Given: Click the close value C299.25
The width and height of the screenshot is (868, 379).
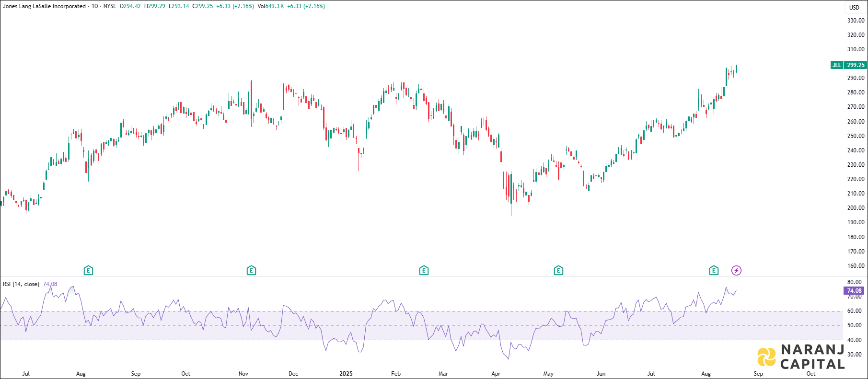Looking at the screenshot, I should click(203, 6).
